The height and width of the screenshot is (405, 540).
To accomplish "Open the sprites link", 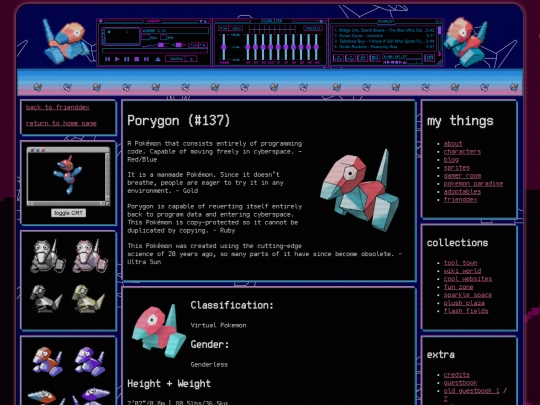I will [457, 168].
